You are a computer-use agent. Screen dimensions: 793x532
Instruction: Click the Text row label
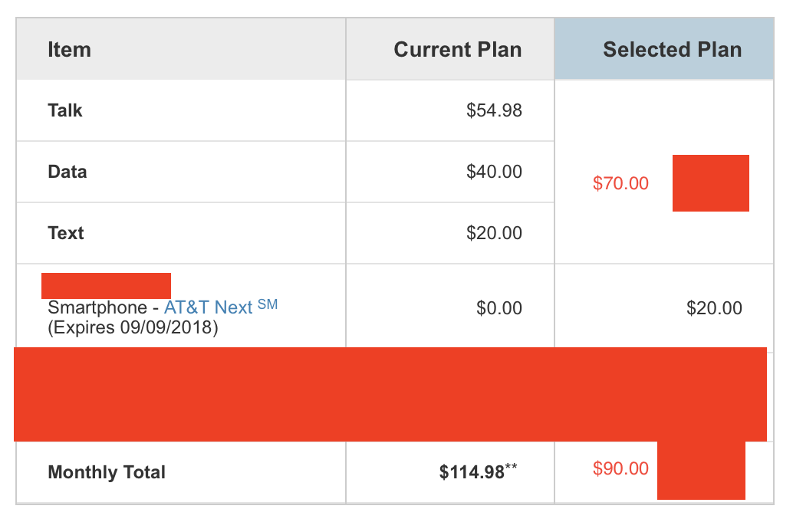[66, 233]
